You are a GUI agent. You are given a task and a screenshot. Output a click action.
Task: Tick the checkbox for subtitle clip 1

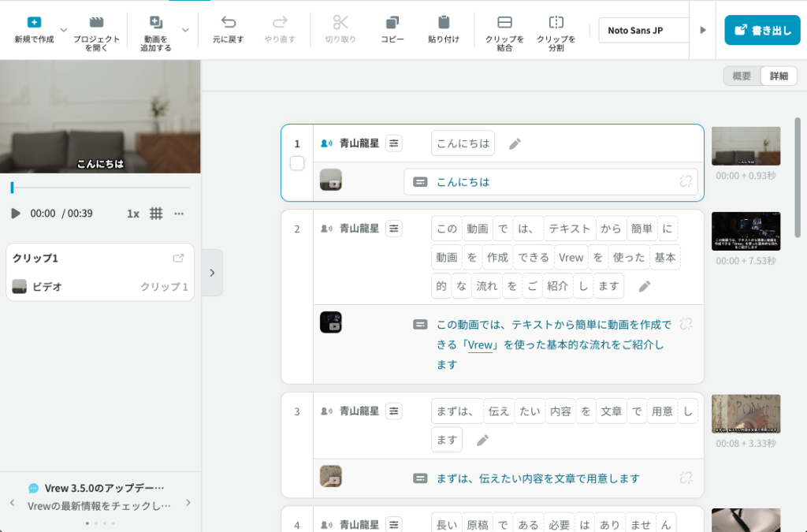297,162
